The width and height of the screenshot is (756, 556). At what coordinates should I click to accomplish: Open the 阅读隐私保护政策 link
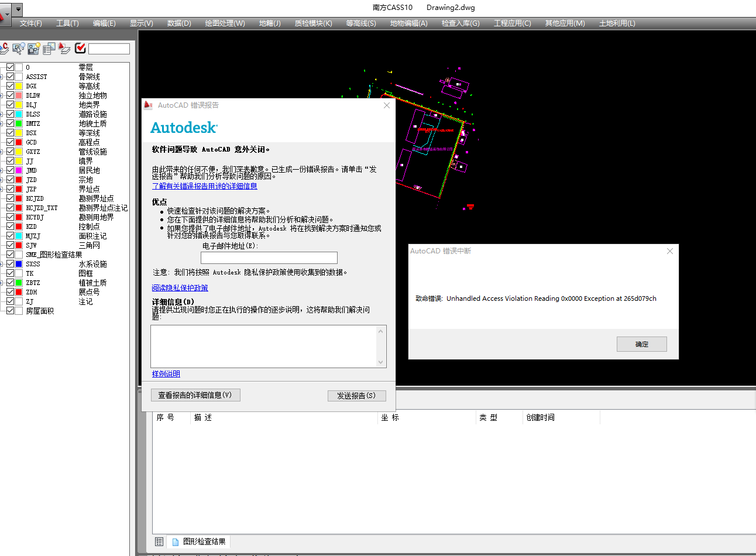(x=180, y=288)
